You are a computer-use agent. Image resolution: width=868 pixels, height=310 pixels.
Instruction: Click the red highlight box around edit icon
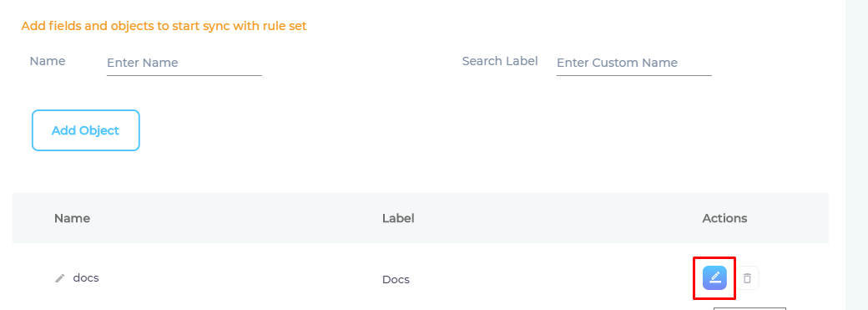(x=714, y=278)
